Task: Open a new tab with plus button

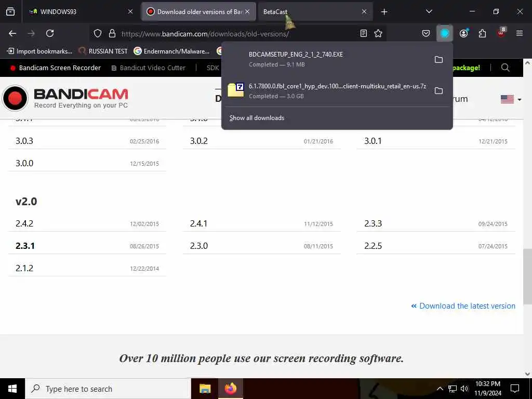Action: click(x=384, y=11)
